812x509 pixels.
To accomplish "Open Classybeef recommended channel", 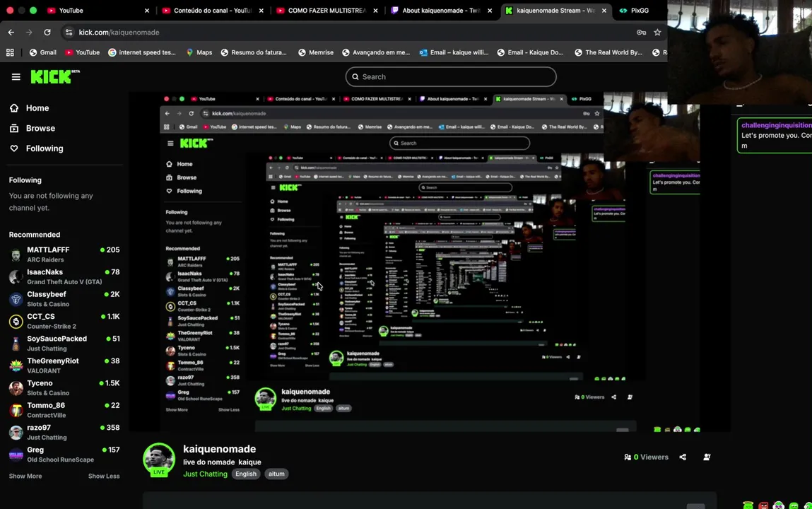I will pos(64,299).
